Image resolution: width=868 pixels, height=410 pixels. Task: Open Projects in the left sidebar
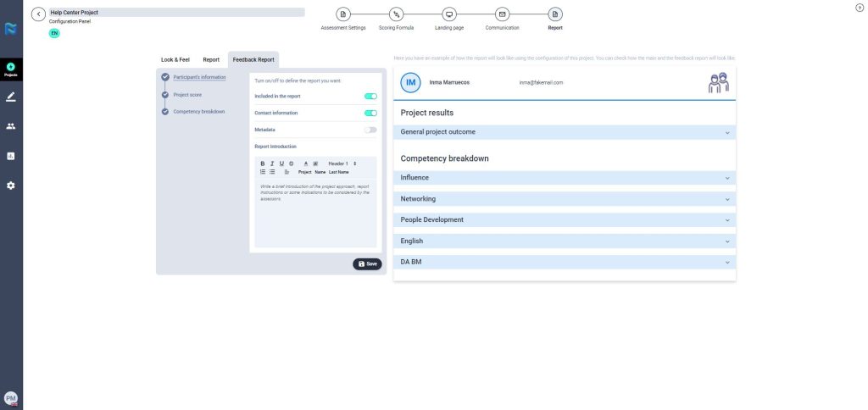[x=11, y=68]
